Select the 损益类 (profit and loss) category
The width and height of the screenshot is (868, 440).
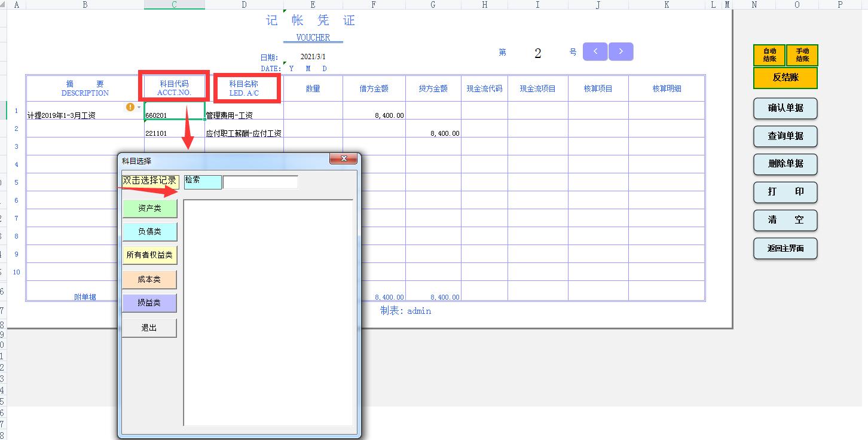149,303
